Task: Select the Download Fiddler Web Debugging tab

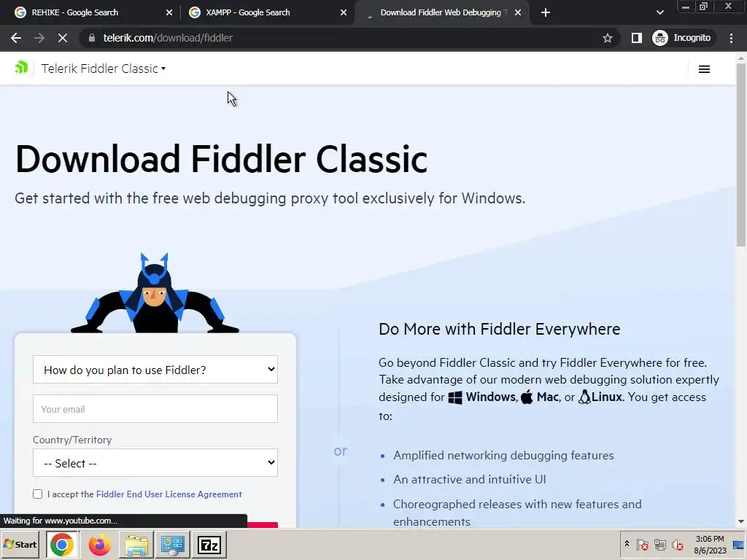Action: tap(441, 12)
